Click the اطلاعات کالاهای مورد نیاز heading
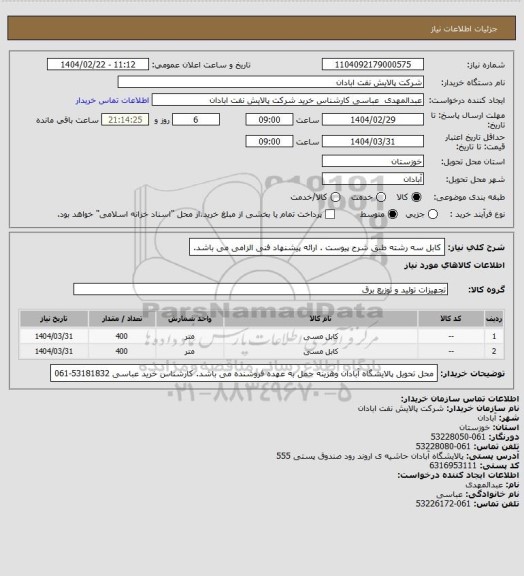524x576 pixels. click(x=455, y=265)
